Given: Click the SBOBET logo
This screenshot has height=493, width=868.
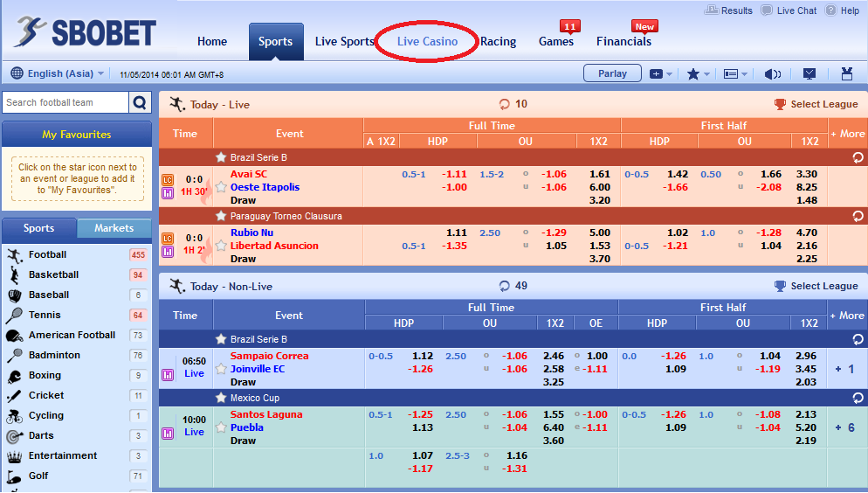Looking at the screenshot, I should (86, 32).
